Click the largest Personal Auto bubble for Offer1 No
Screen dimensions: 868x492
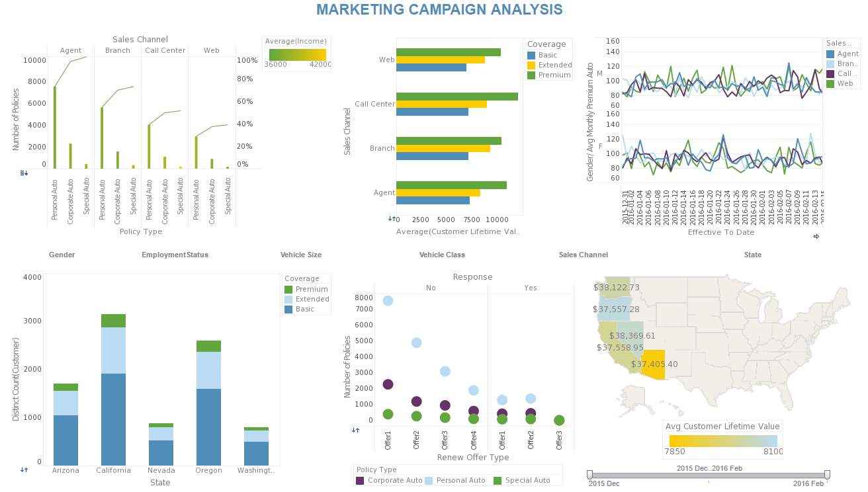click(388, 301)
